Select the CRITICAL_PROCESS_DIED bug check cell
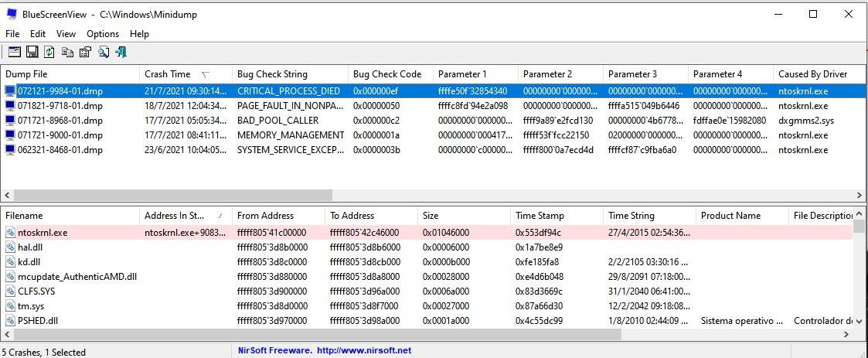Viewport: 868px width, 358px height. click(x=288, y=91)
